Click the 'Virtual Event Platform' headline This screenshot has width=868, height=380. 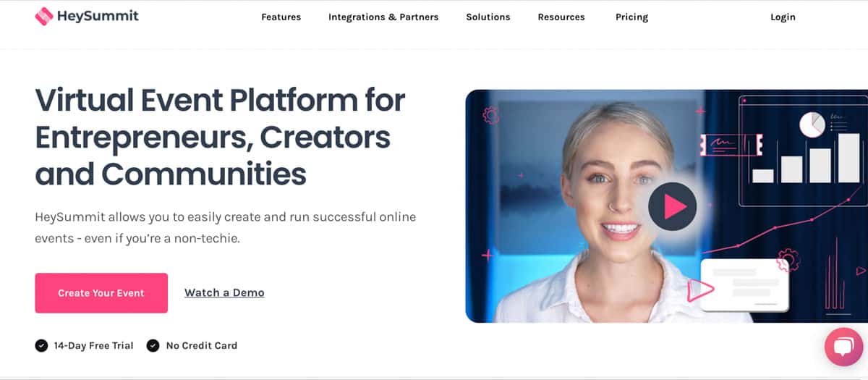click(x=220, y=136)
